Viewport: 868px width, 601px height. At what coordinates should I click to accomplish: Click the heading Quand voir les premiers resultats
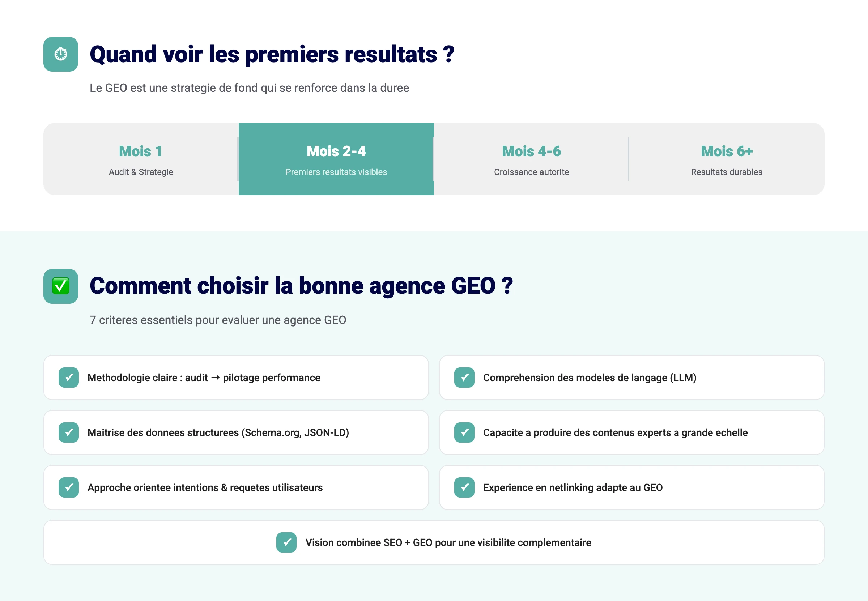click(x=272, y=55)
